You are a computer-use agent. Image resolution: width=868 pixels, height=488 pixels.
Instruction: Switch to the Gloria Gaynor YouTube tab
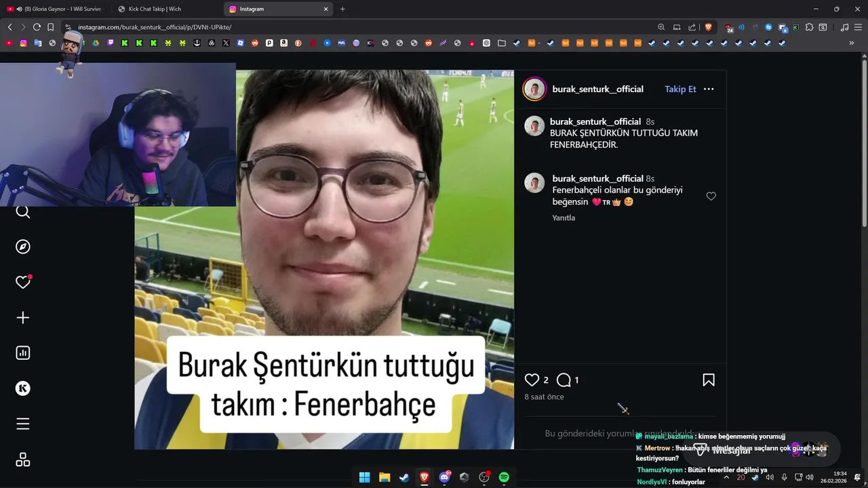tap(55, 9)
